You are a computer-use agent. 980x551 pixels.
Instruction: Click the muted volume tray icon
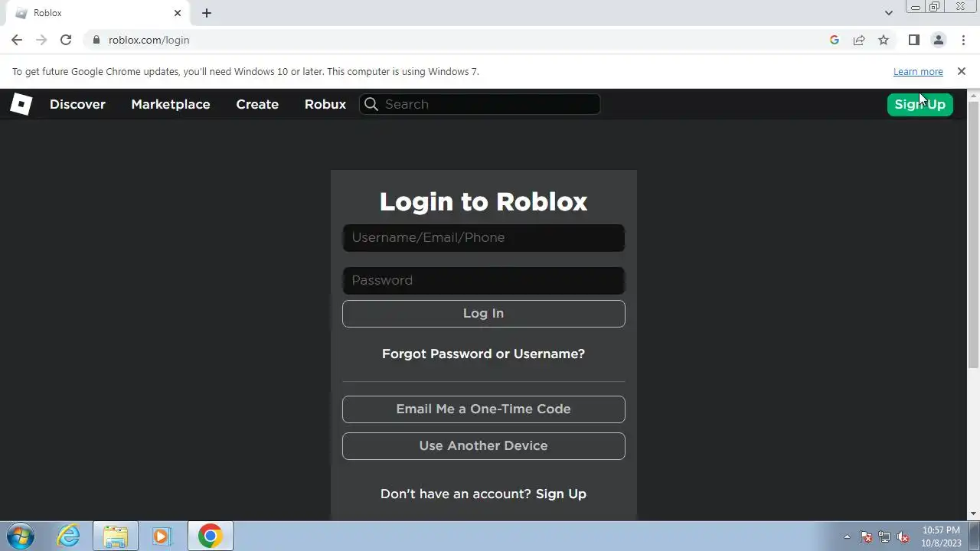pyautogui.click(x=903, y=536)
